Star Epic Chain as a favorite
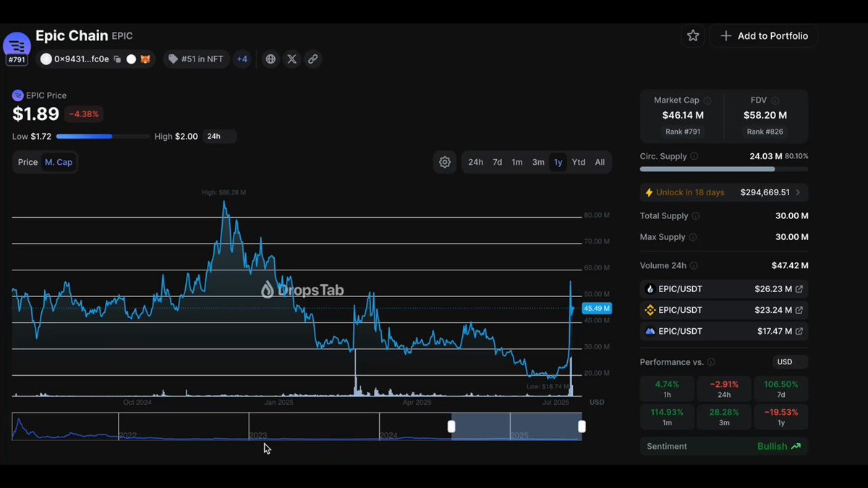The height and width of the screenshot is (488, 868). (x=693, y=35)
